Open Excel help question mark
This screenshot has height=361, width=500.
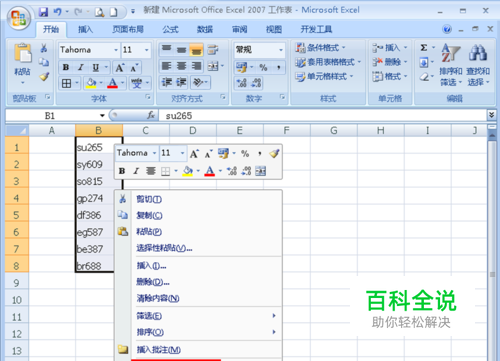click(447, 29)
